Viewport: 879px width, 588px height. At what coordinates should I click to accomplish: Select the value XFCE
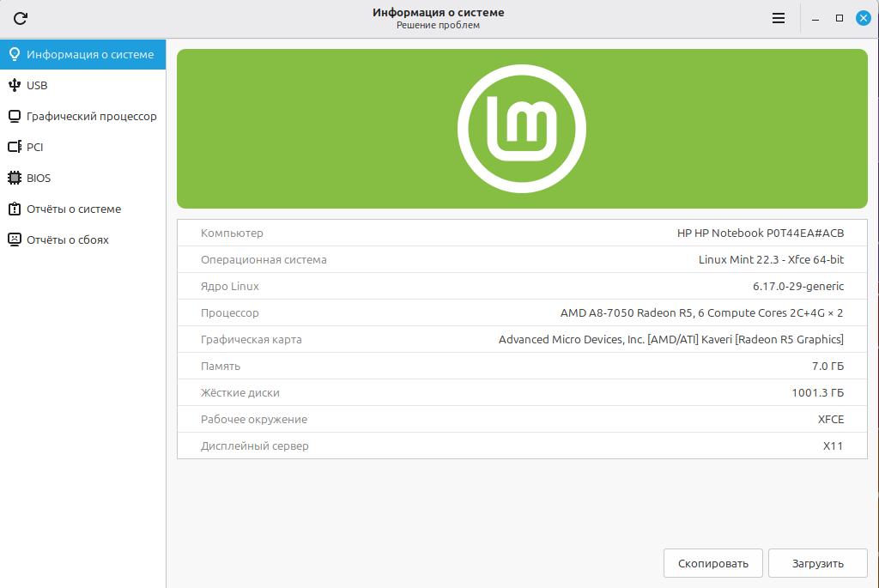(x=831, y=419)
